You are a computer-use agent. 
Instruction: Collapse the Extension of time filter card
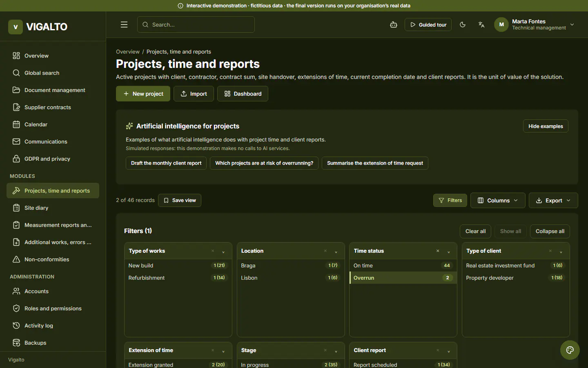tap(223, 351)
